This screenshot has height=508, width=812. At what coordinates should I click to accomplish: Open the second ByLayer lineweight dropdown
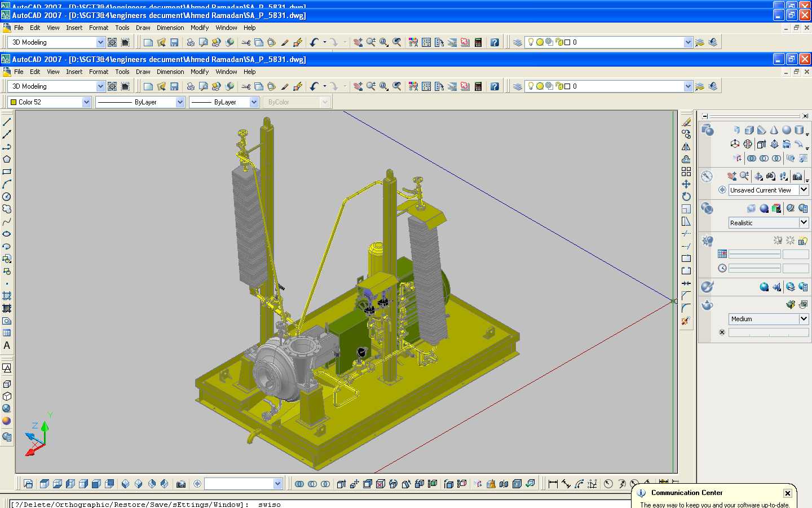254,102
